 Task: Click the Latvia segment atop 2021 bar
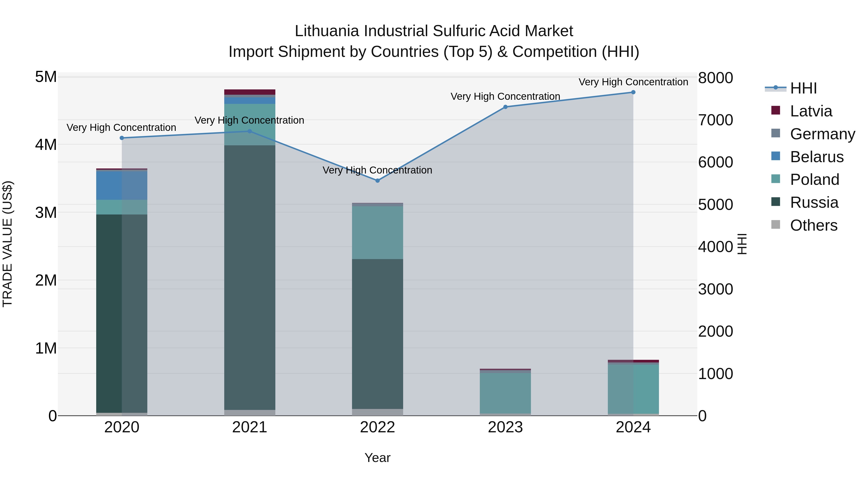pyautogui.click(x=250, y=92)
